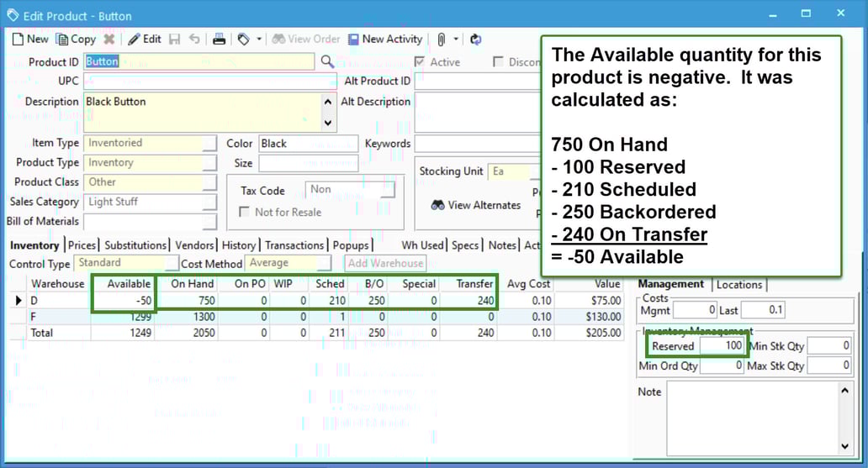The image size is (868, 468).
Task: Toggle the Active checkbox
Action: coord(420,61)
